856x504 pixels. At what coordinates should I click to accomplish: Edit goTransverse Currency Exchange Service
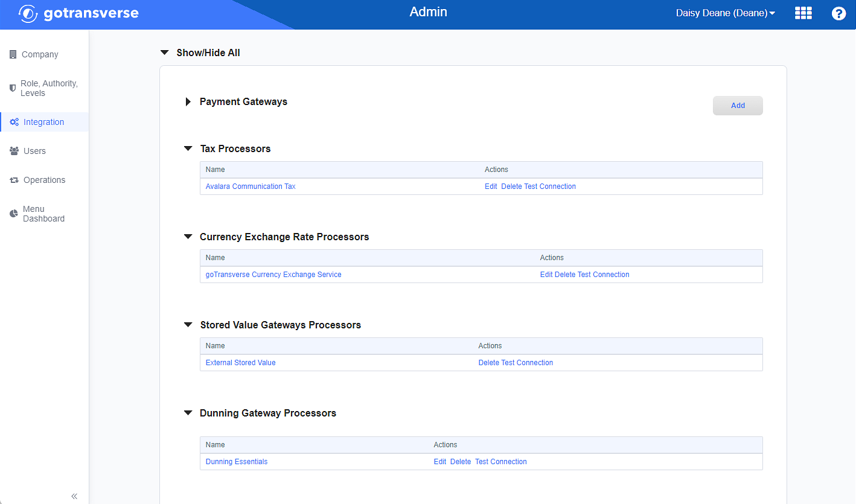(546, 275)
